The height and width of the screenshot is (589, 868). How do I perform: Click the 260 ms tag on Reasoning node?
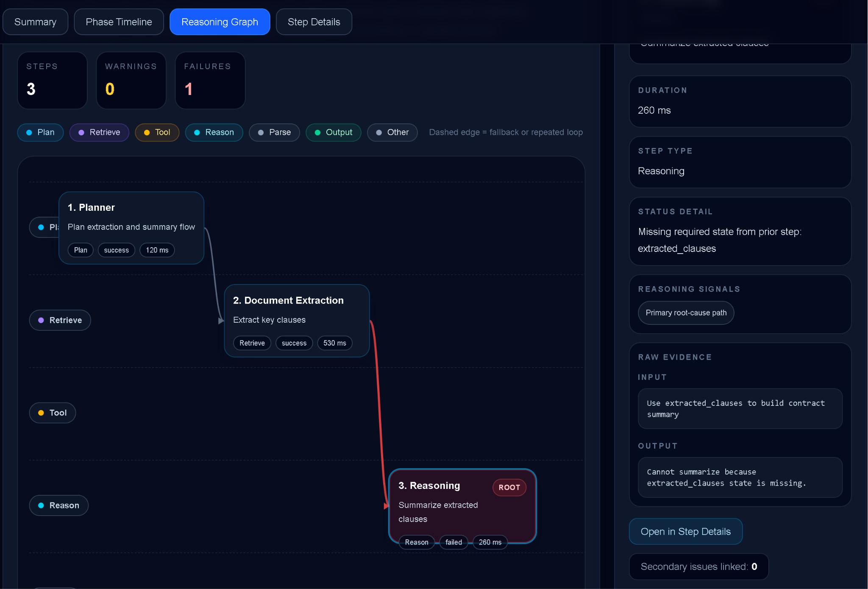[490, 542]
